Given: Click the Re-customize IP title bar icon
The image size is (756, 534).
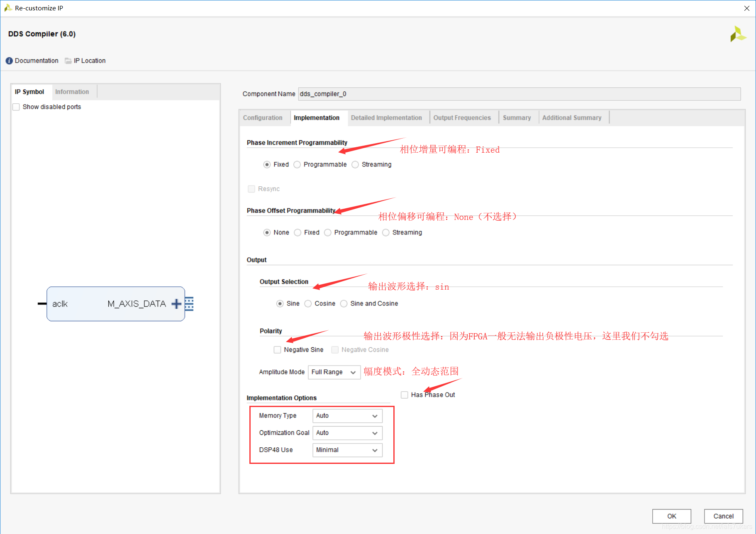Looking at the screenshot, I should coord(7,7).
